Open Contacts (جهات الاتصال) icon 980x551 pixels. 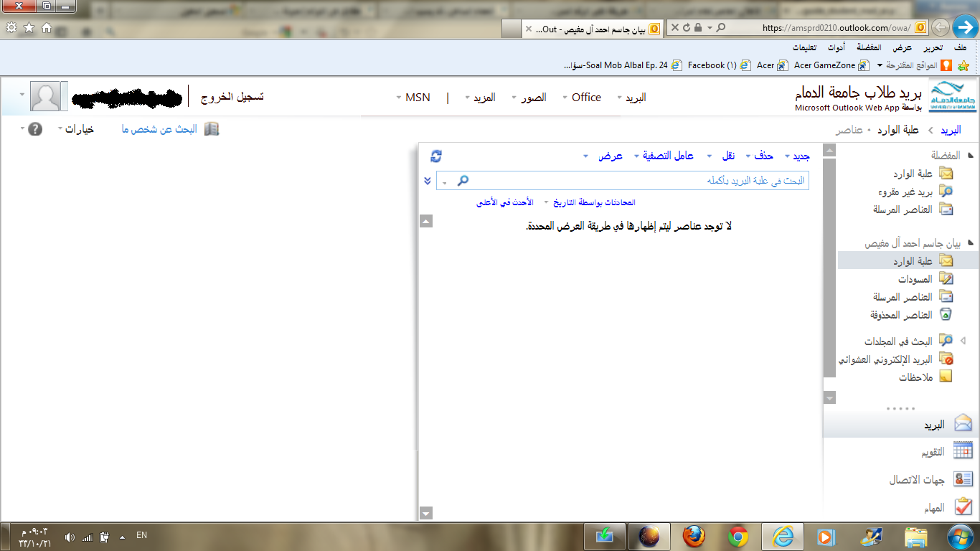(x=963, y=479)
